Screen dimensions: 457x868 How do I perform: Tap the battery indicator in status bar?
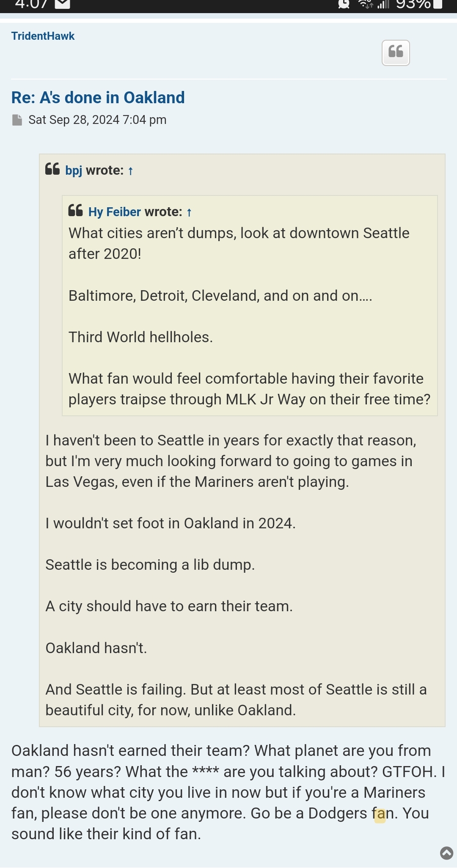pyautogui.click(x=438, y=4)
